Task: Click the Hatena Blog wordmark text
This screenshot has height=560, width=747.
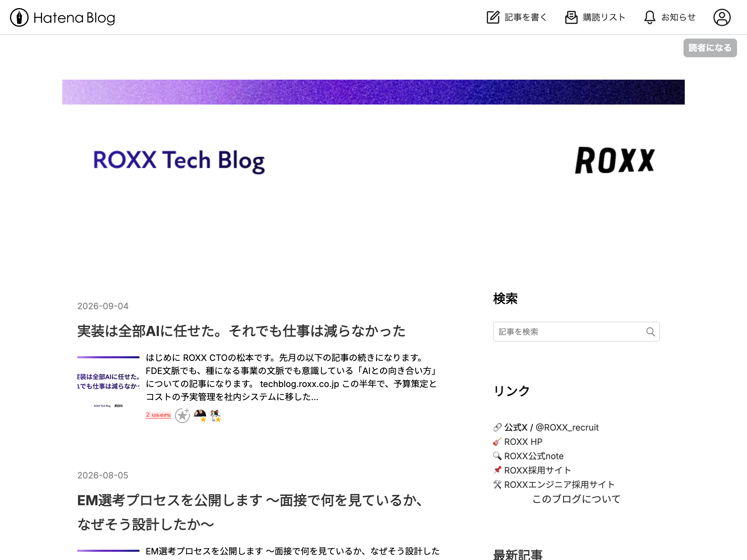Action: (x=74, y=18)
